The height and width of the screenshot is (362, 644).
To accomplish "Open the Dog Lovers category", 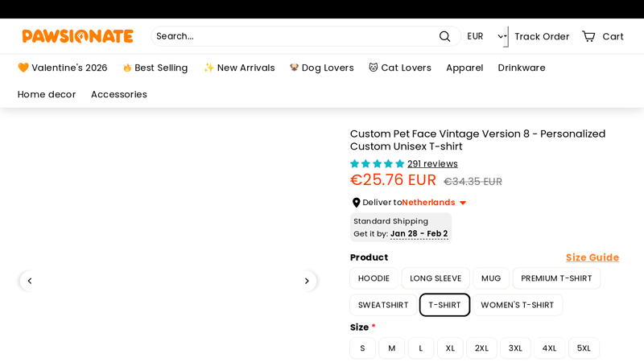I will pyautogui.click(x=322, y=68).
